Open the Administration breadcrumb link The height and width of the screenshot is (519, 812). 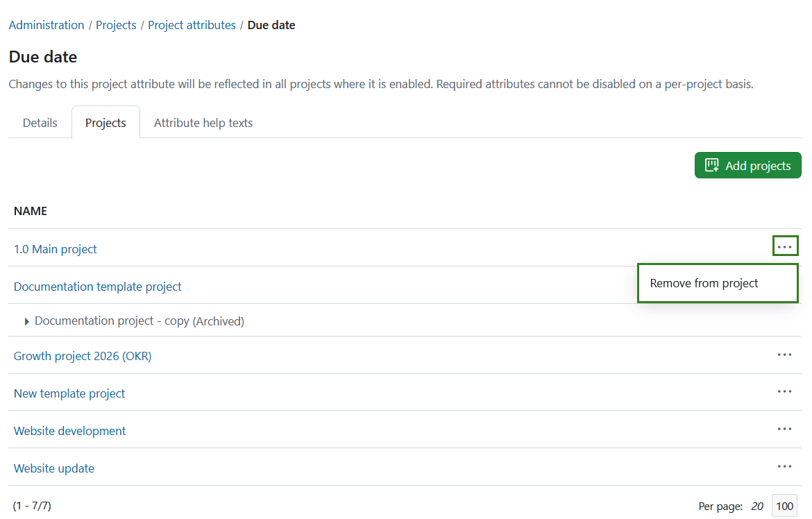click(46, 24)
